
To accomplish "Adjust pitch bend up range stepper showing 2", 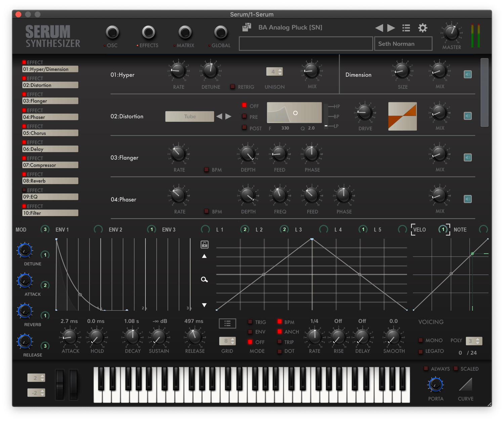I will click(36, 378).
